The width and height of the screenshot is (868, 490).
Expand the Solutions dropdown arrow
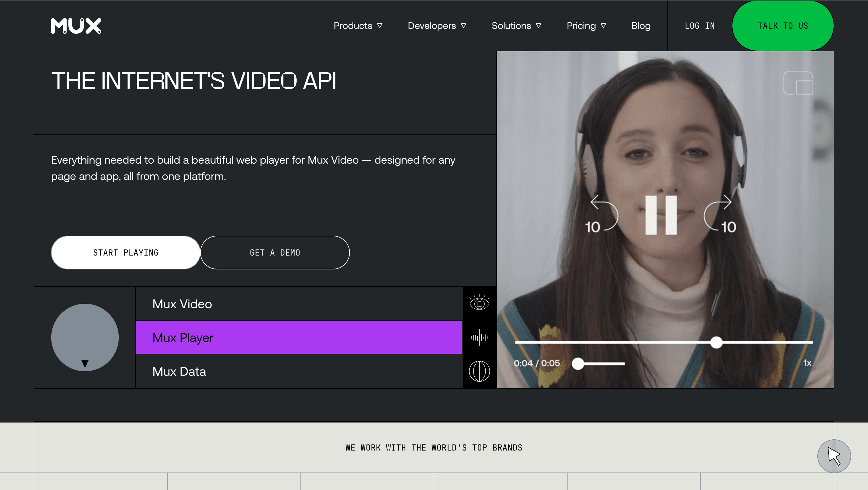point(539,26)
